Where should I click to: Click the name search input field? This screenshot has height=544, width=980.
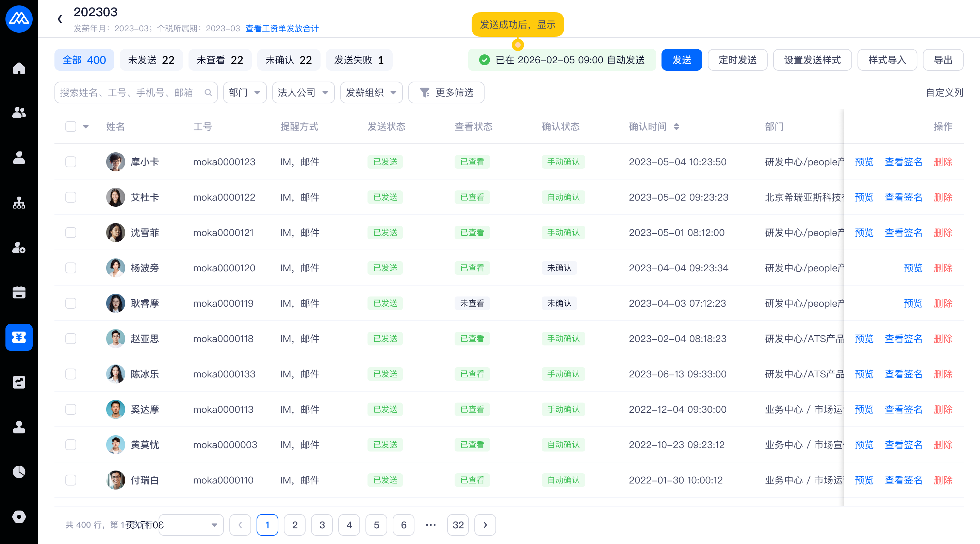(129, 92)
